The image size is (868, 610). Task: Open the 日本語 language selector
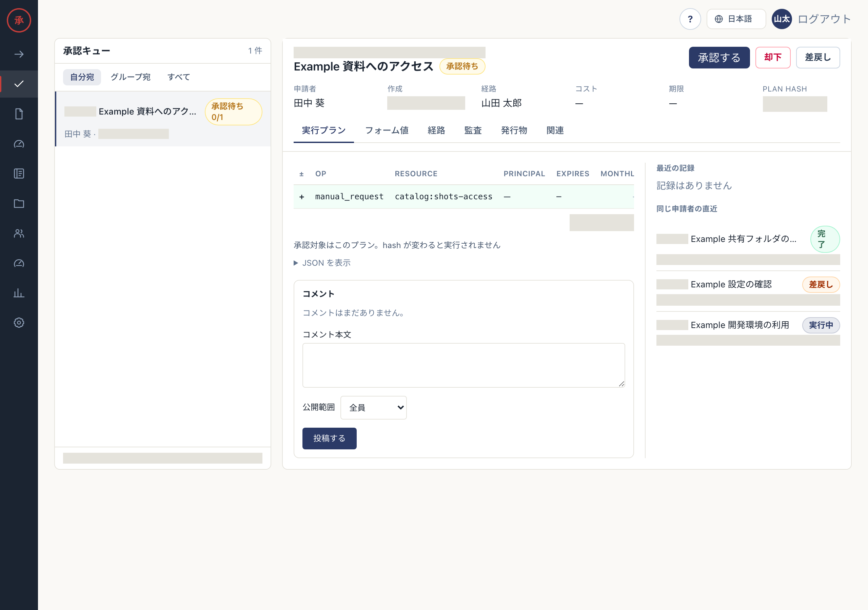pyautogui.click(x=736, y=19)
